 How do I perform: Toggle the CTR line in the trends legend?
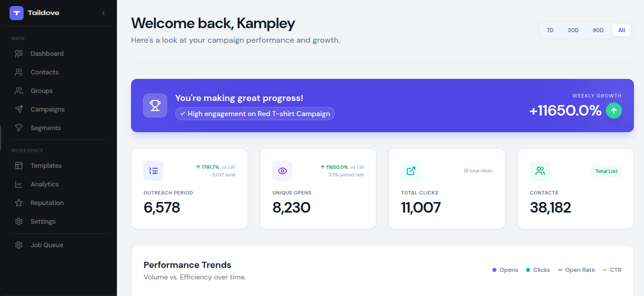tap(612, 269)
